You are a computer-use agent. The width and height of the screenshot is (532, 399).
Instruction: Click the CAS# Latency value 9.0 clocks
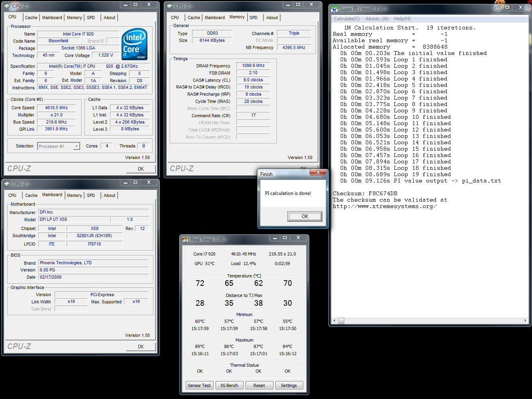click(253, 80)
